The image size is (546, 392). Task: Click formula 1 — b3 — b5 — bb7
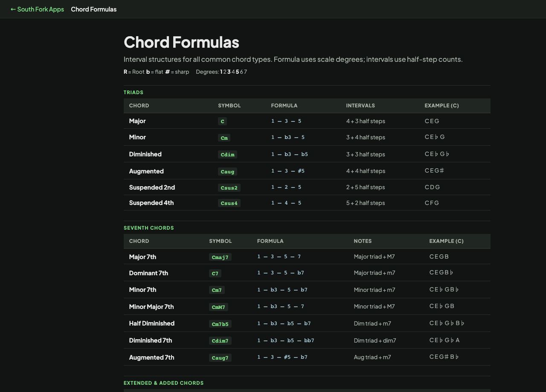point(286,340)
